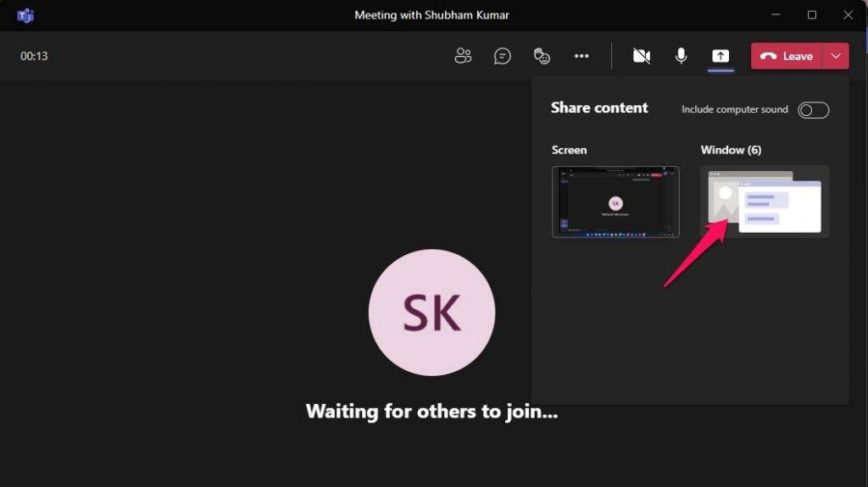Enable Include computer sound switch
Image resolution: width=868 pixels, height=487 pixels.
tap(813, 110)
